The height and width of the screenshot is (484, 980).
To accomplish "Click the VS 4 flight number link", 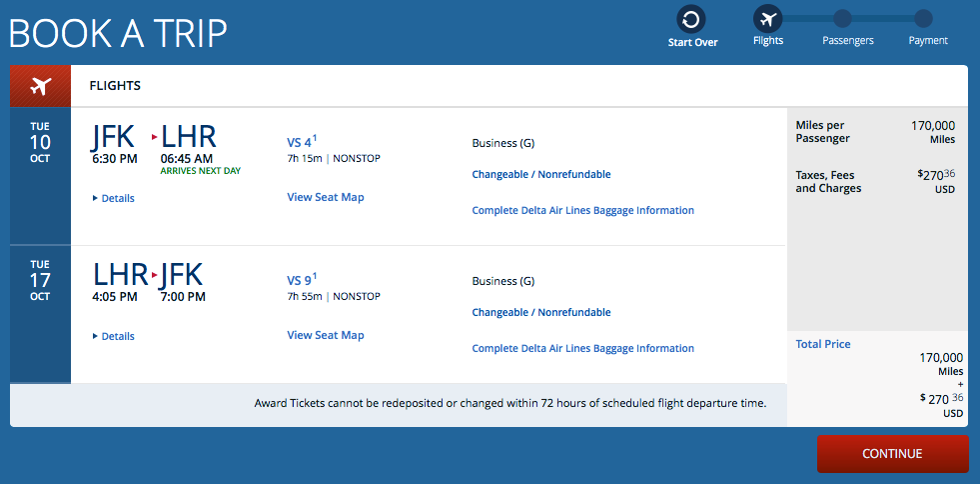I will [x=300, y=143].
